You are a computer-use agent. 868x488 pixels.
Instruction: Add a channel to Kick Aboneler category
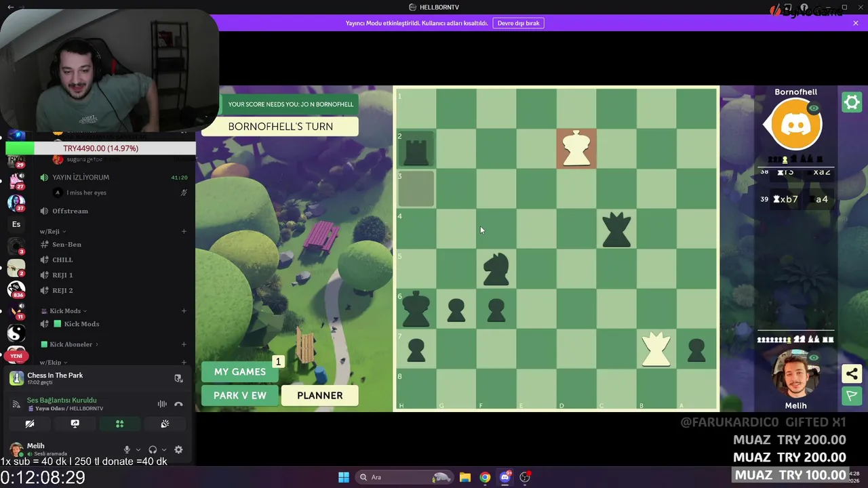184,344
